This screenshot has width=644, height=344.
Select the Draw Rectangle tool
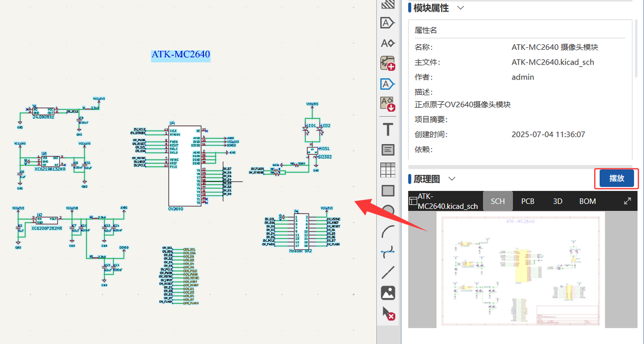pyautogui.click(x=388, y=191)
